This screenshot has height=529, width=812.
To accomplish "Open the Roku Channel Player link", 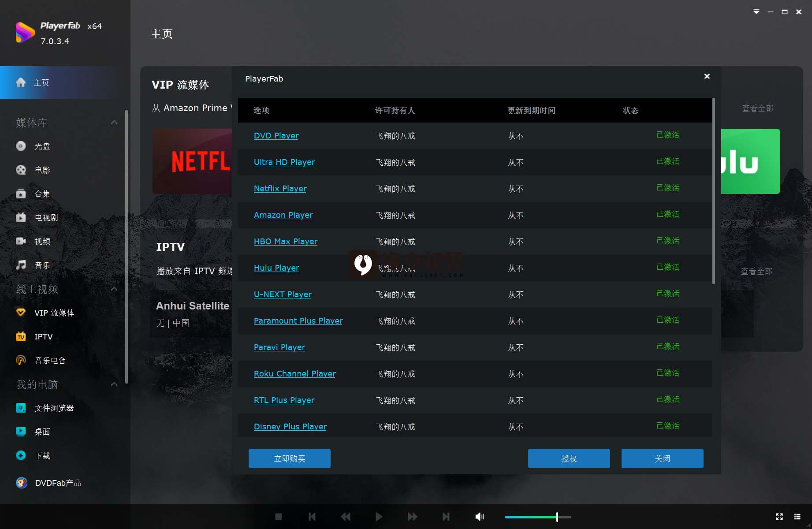I will click(294, 374).
